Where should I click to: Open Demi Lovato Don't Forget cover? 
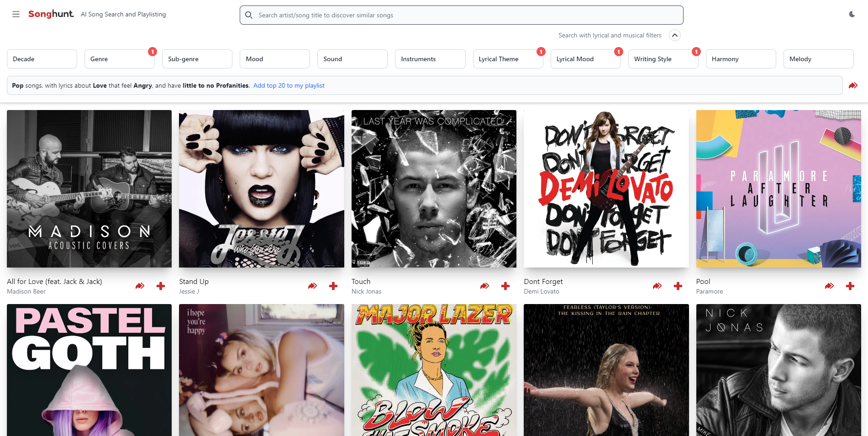tap(606, 189)
